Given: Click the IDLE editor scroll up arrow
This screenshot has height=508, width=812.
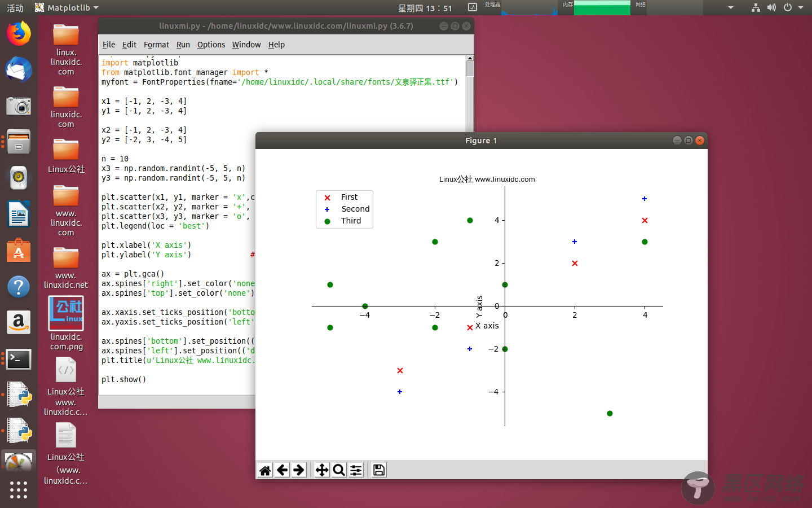Looking at the screenshot, I should pos(470,59).
